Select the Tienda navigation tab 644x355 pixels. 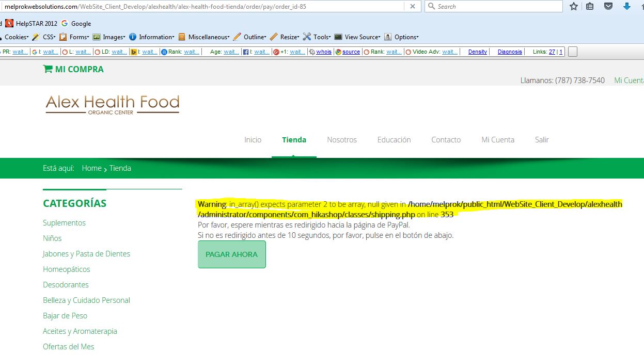294,140
